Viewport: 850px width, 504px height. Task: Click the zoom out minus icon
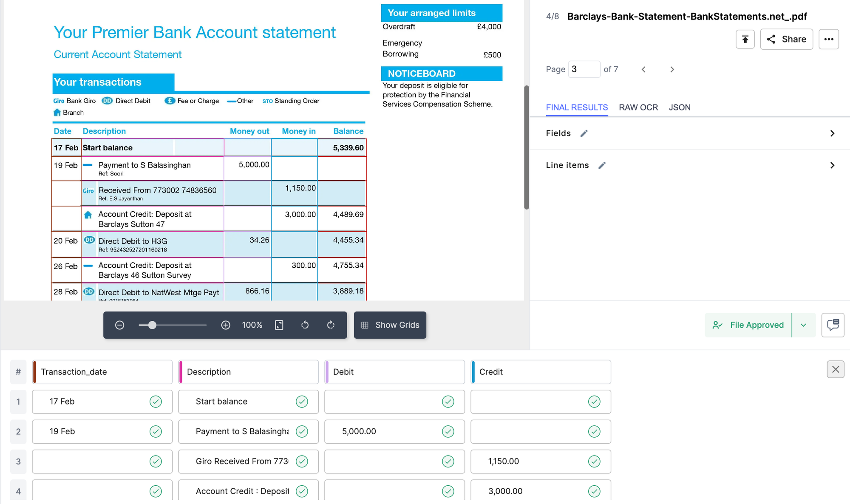tap(120, 325)
